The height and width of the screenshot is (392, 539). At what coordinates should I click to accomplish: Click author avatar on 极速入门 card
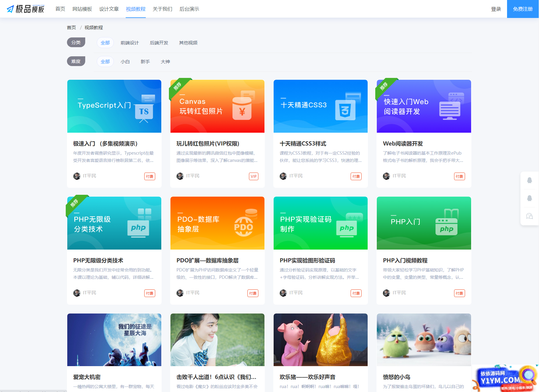(77, 176)
